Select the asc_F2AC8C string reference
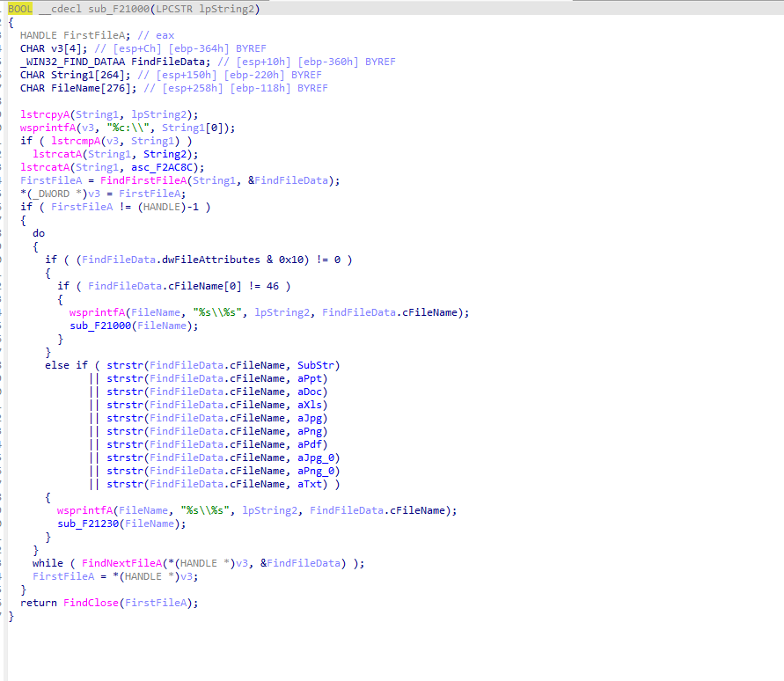This screenshot has height=681, width=784. (x=167, y=167)
